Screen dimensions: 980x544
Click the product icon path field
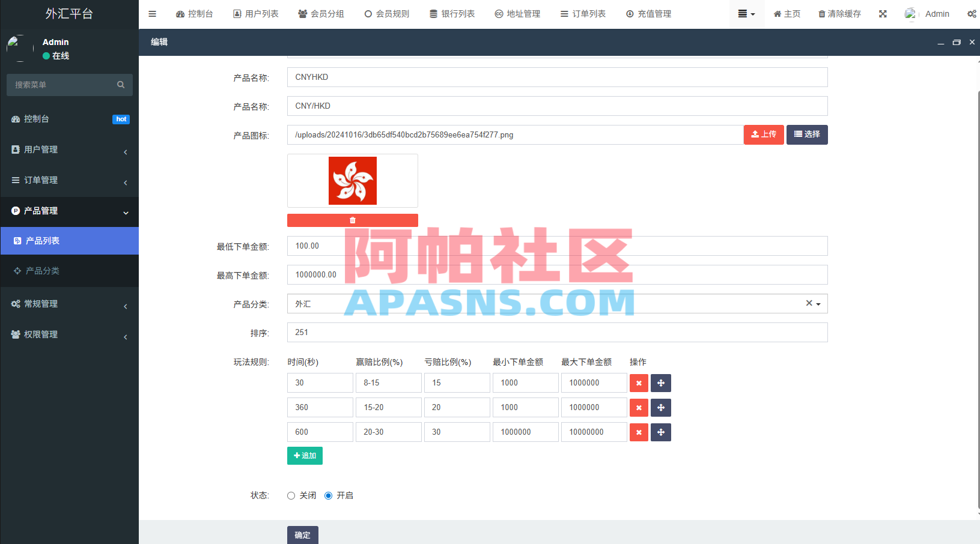pos(515,135)
